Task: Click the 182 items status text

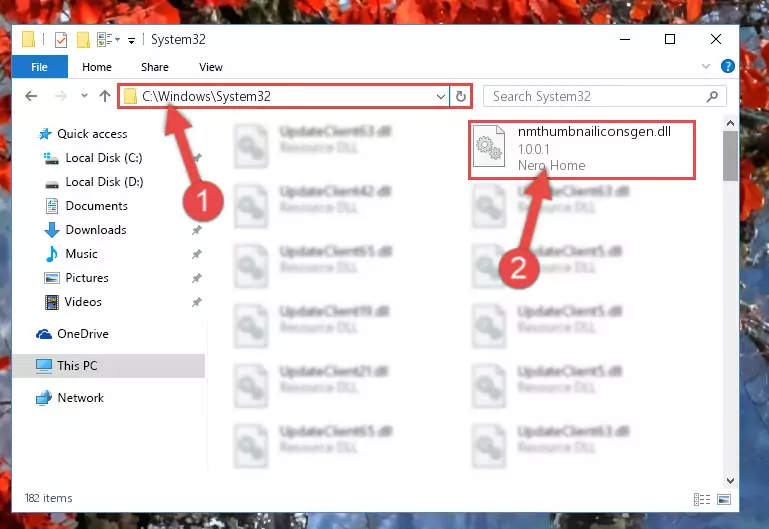Action: pyautogui.click(x=49, y=498)
